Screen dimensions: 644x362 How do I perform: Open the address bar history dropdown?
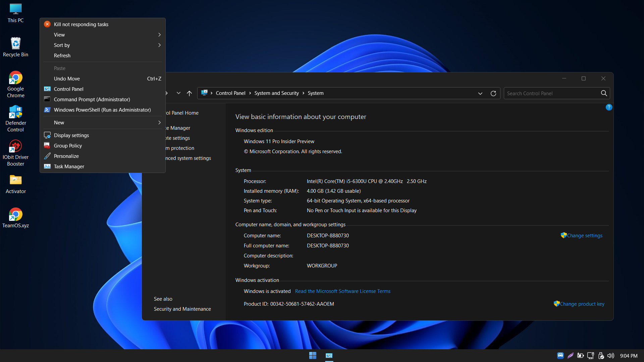click(480, 94)
